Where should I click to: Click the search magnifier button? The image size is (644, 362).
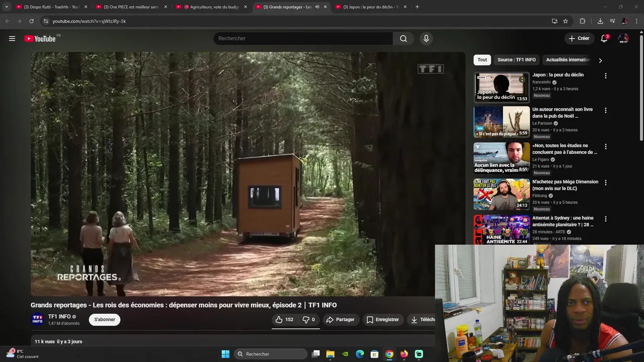coord(404,38)
